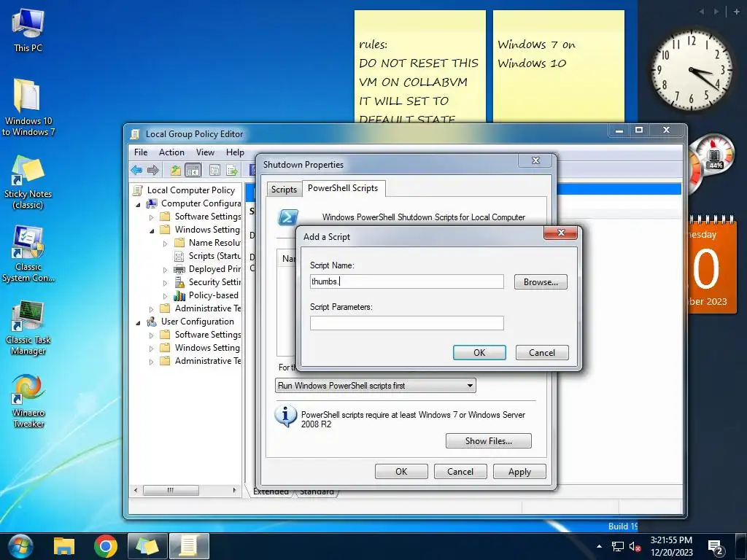Collapse Windows Settings under Computer Configuration
This screenshot has height=560, width=747.
point(152,230)
